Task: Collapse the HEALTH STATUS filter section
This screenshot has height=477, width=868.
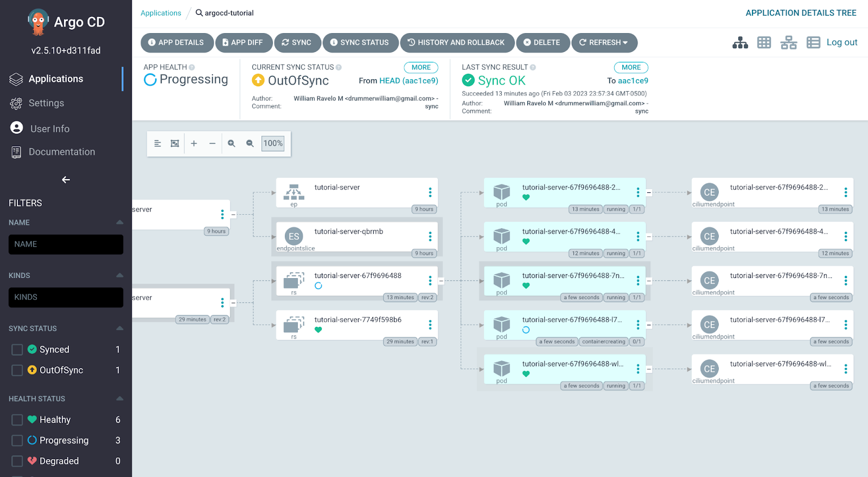Action: (x=119, y=398)
